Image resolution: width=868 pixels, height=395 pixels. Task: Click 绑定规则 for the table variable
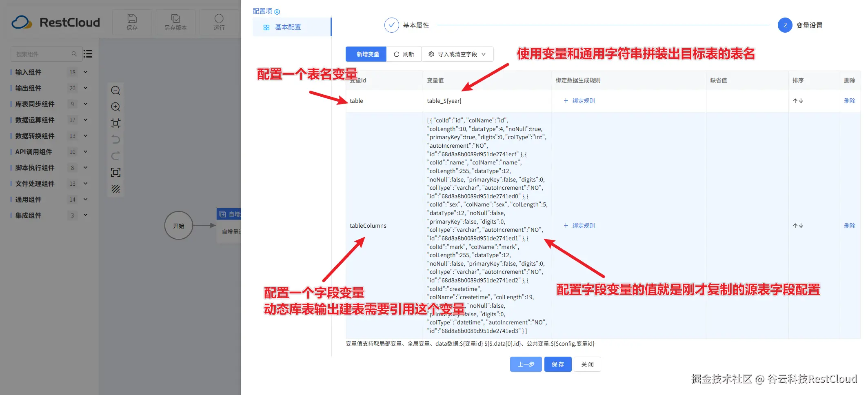pos(579,101)
